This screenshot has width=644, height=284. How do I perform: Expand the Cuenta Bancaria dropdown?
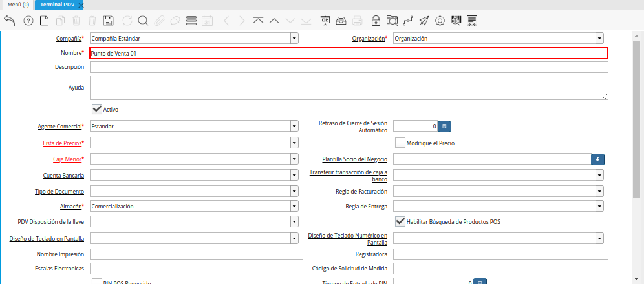pos(294,176)
